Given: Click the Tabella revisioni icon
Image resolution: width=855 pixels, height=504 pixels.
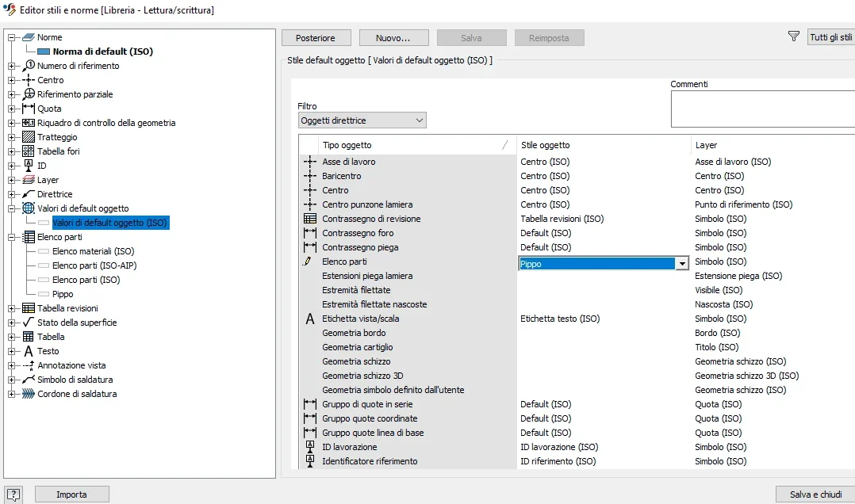Looking at the screenshot, I should pos(29,308).
